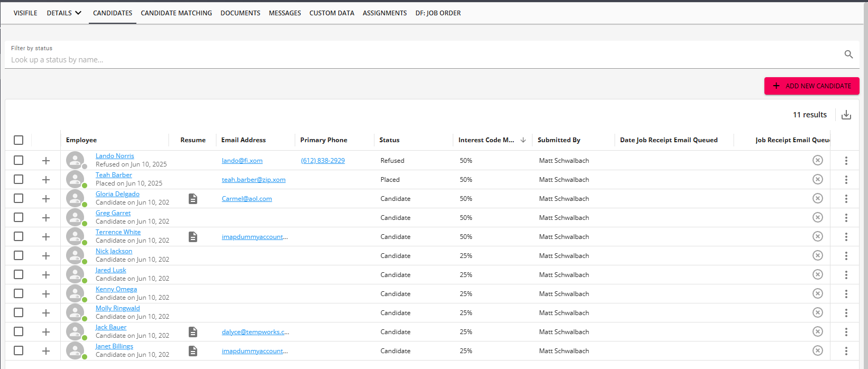The image size is (868, 369).
Task: Expand the Kenny Omega row with plus
Action: coord(46,294)
